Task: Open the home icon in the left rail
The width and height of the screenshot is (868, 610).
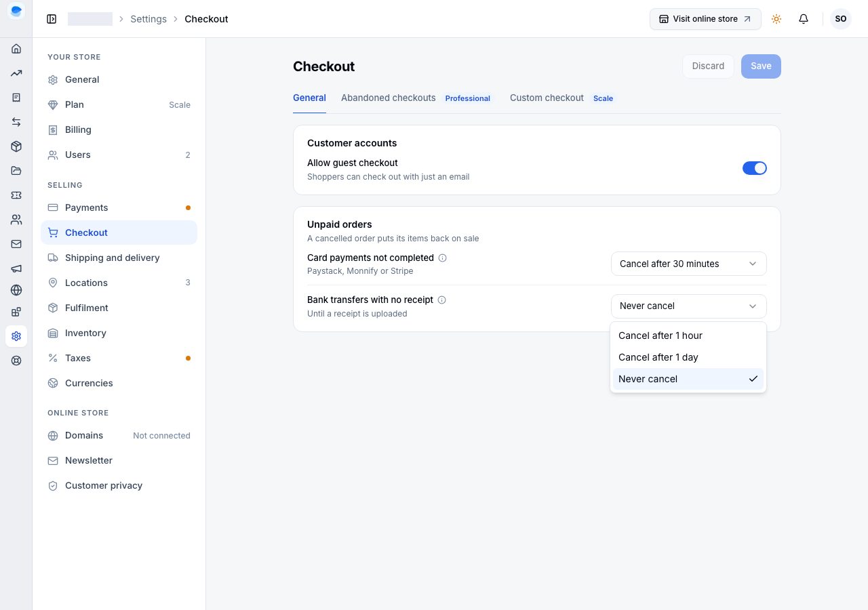Action: coord(16,49)
